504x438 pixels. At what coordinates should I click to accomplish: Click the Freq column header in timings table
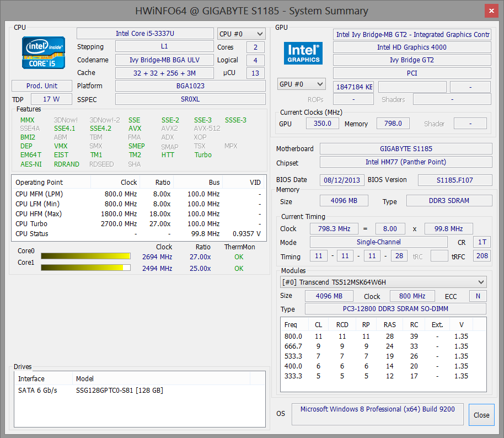(295, 324)
